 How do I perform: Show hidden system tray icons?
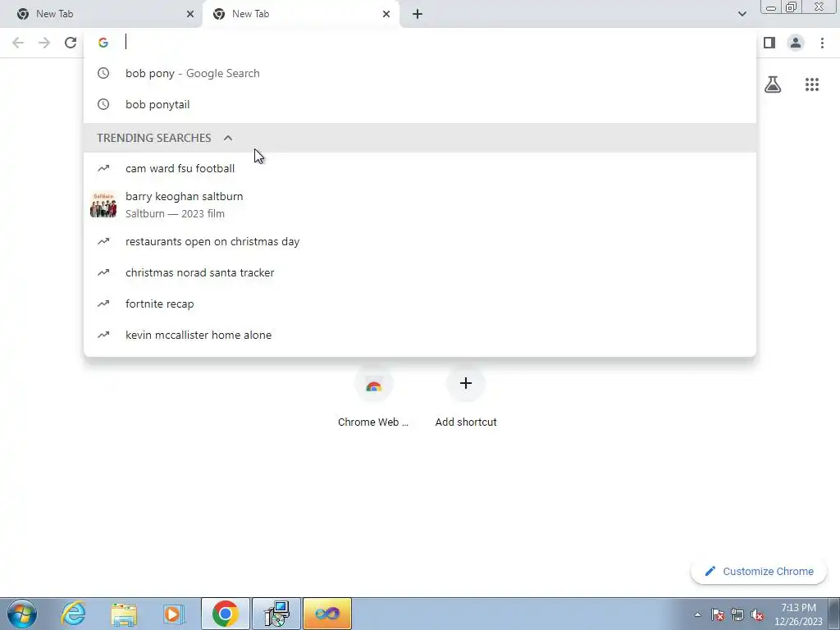697,614
